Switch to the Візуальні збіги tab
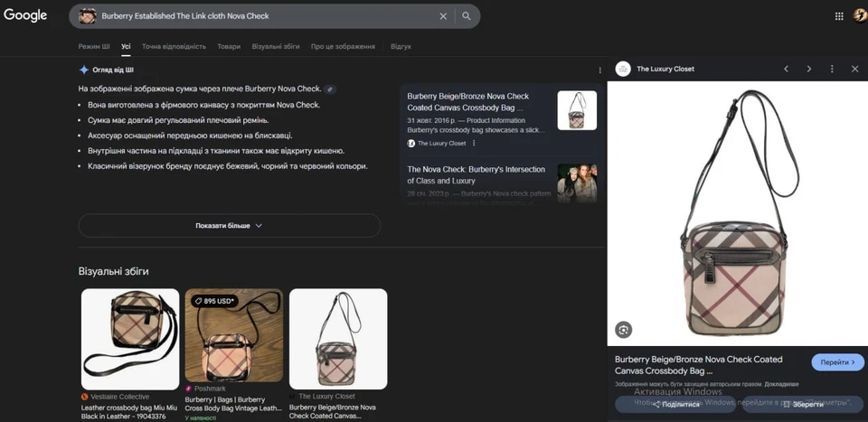 [x=276, y=46]
